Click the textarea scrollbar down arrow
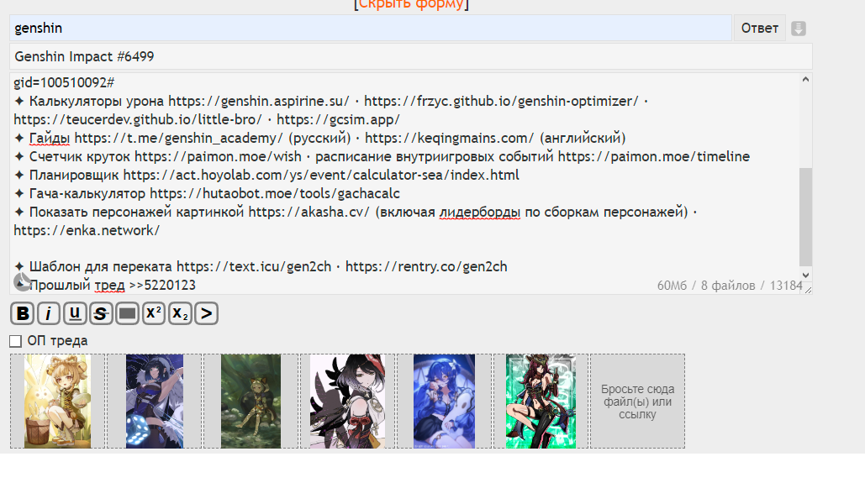The image size is (865, 504). click(x=805, y=275)
